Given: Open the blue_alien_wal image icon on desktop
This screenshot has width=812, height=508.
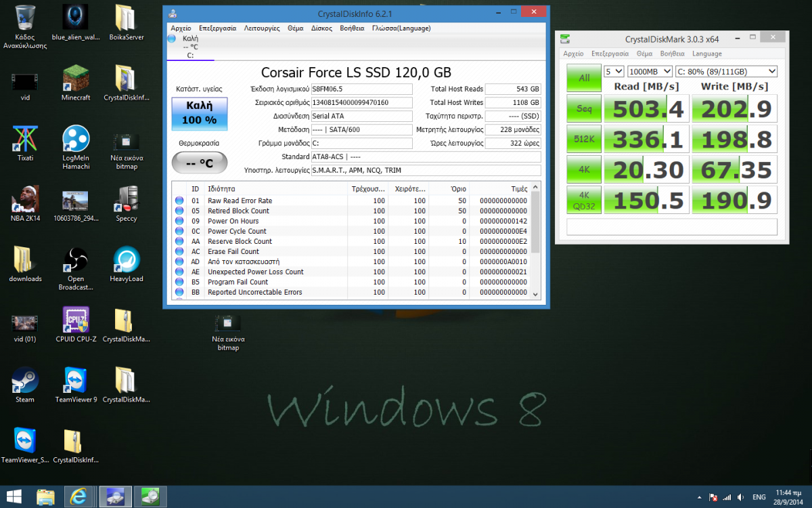Looking at the screenshot, I should tap(75, 23).
